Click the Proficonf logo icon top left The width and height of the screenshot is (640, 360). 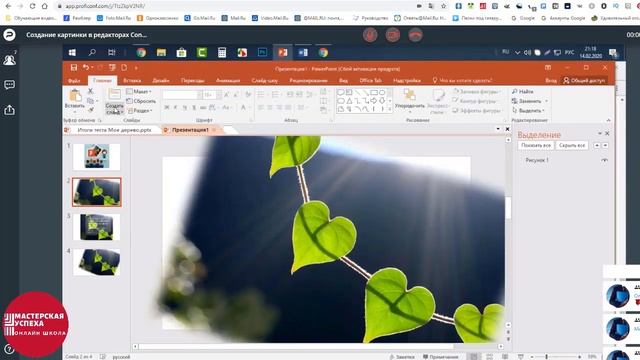tap(9, 35)
